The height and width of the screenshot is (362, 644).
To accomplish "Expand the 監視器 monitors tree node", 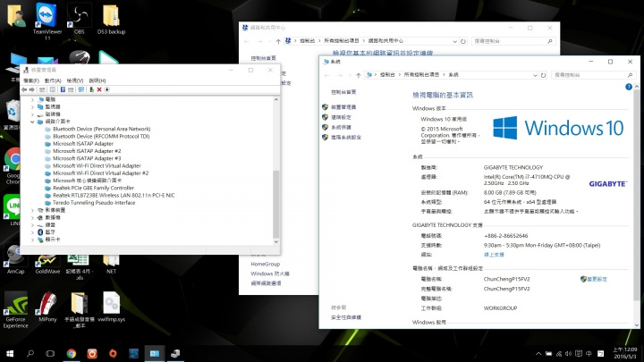I will click(32, 106).
